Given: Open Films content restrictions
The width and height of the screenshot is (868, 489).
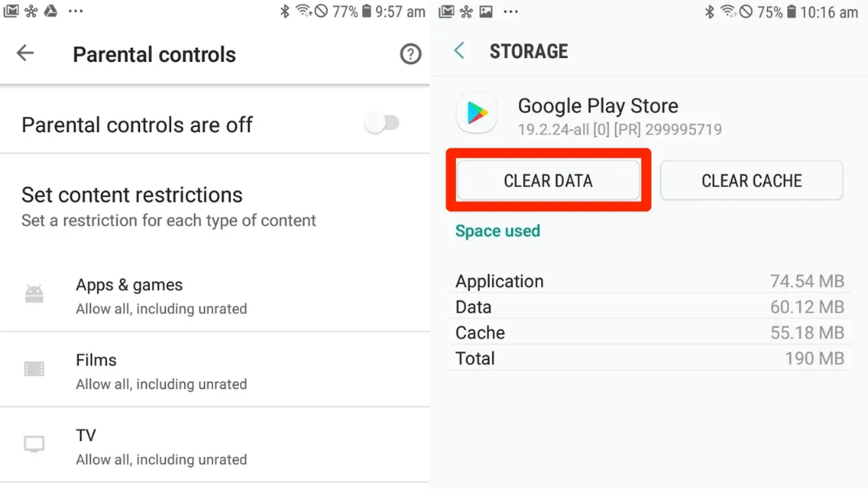Looking at the screenshot, I should coord(161,371).
